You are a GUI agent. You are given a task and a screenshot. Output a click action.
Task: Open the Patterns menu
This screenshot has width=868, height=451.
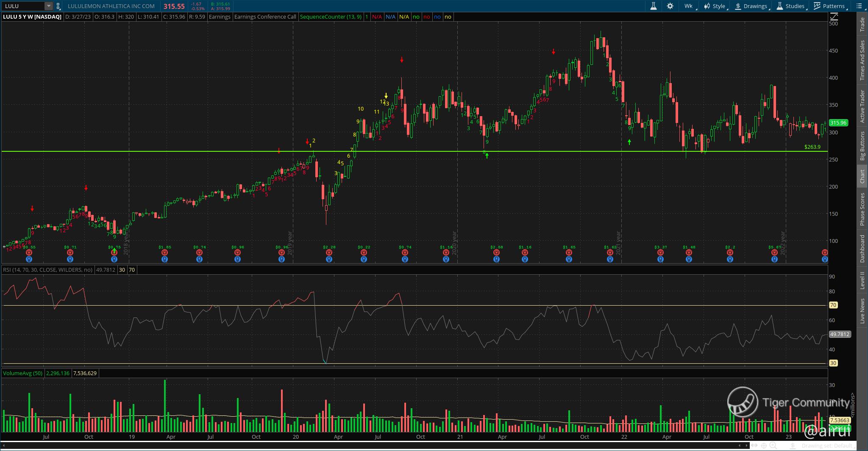[x=830, y=6]
